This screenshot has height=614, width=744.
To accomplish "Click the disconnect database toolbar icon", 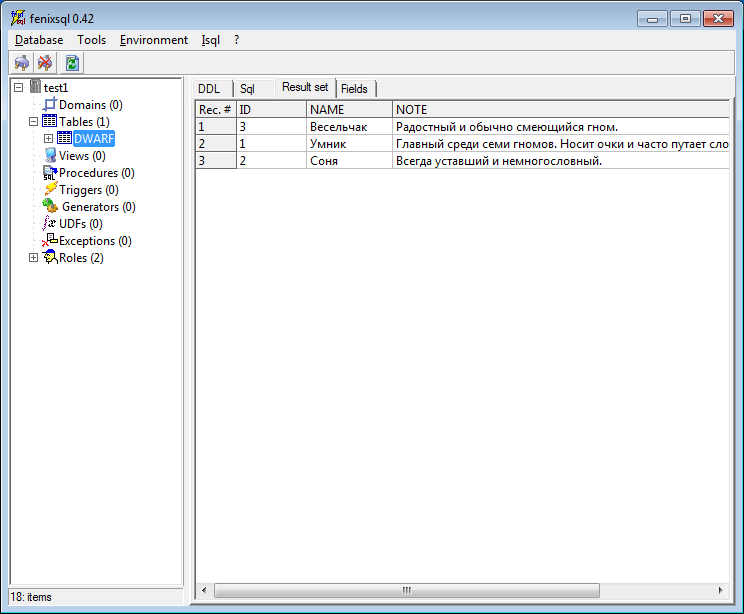I will pyautogui.click(x=45, y=63).
